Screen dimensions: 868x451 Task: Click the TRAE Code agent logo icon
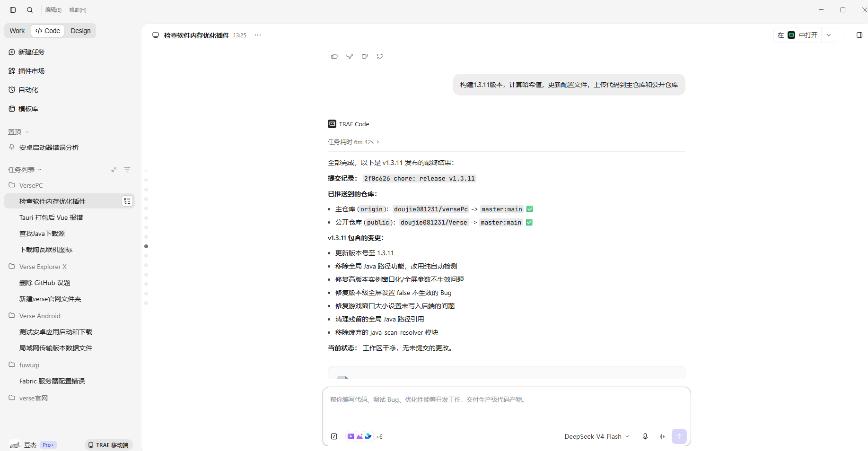[332, 124]
